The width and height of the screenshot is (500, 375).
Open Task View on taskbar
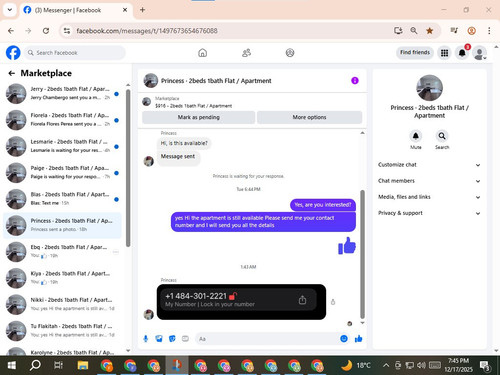pyautogui.click(x=59, y=365)
